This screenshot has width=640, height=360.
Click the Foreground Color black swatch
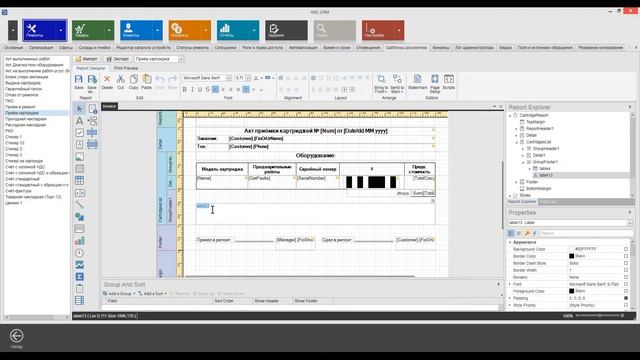571,291
